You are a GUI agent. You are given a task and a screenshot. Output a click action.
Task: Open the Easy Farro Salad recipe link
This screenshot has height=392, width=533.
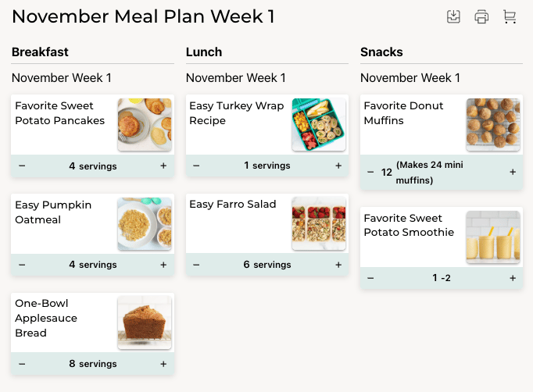click(x=233, y=205)
